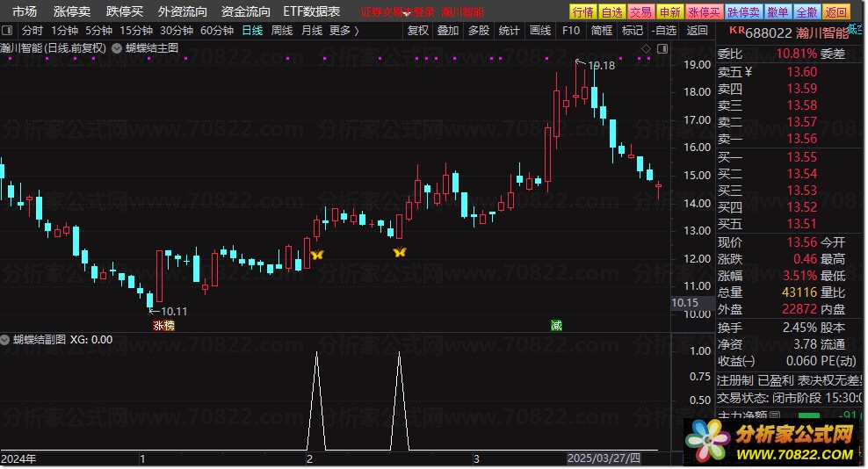Click the 10.11 low price label
This screenshot has height=469, width=868.
[174, 312]
